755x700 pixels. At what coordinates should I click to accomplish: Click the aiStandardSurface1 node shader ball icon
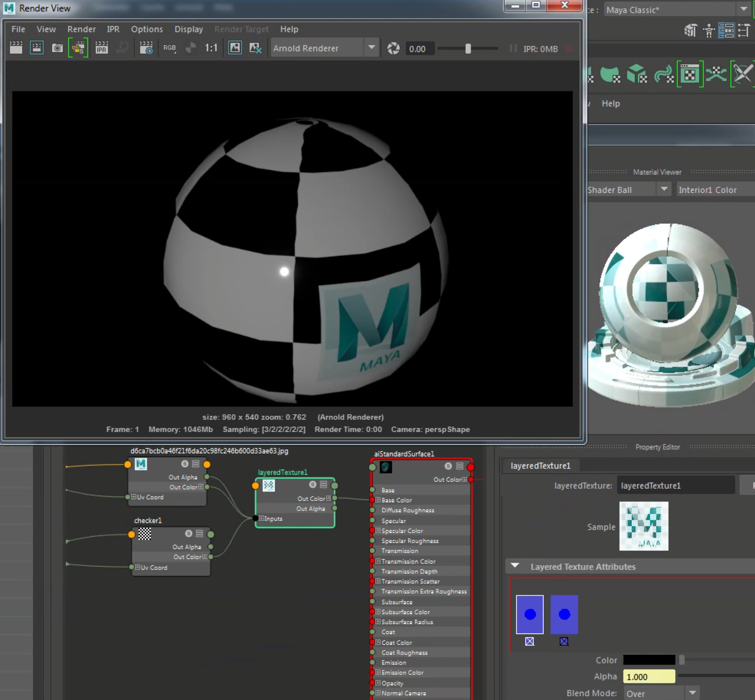pos(386,466)
